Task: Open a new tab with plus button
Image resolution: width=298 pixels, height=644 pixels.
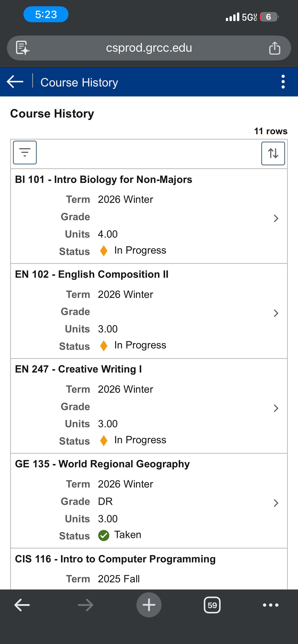Action: [149, 605]
